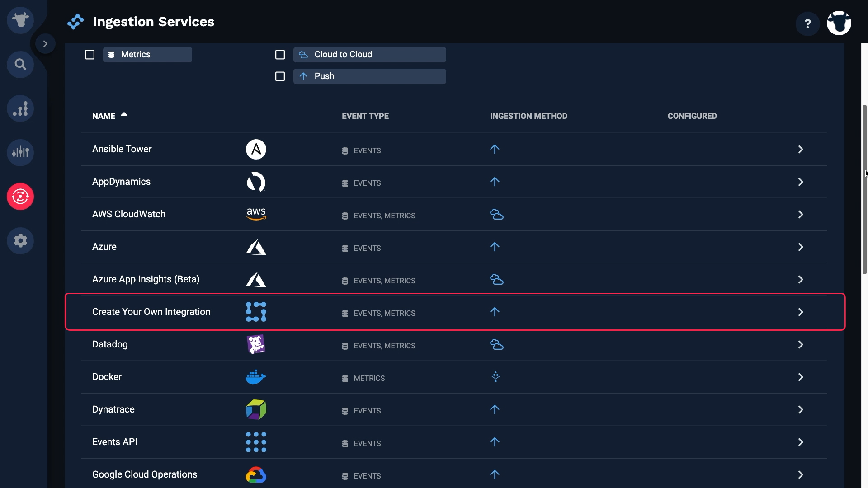Click the Events API dots icon
The height and width of the screenshot is (488, 868).
pyautogui.click(x=256, y=442)
